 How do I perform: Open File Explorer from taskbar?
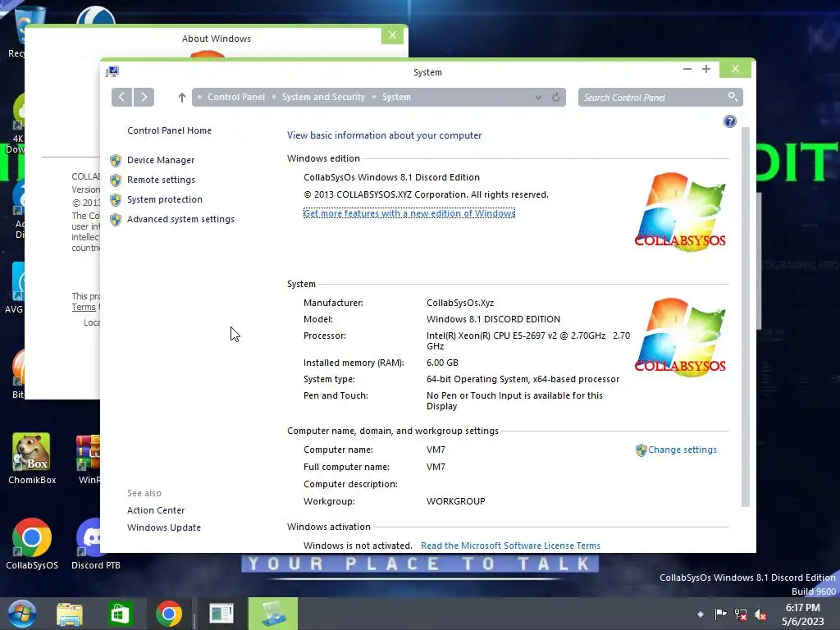[x=70, y=614]
